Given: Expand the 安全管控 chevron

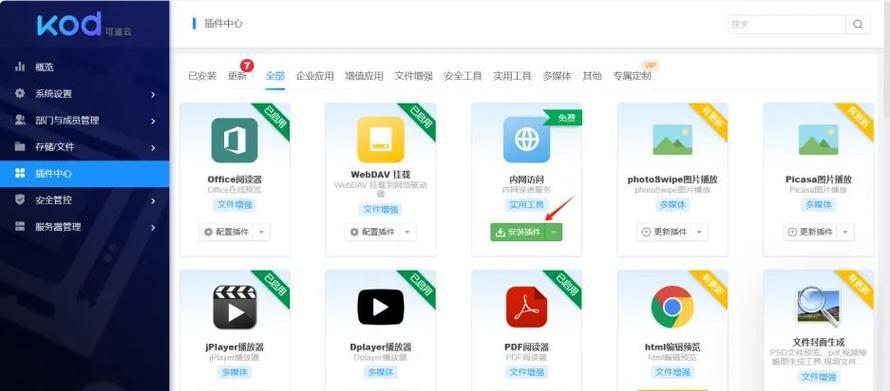Looking at the screenshot, I should [153, 201].
